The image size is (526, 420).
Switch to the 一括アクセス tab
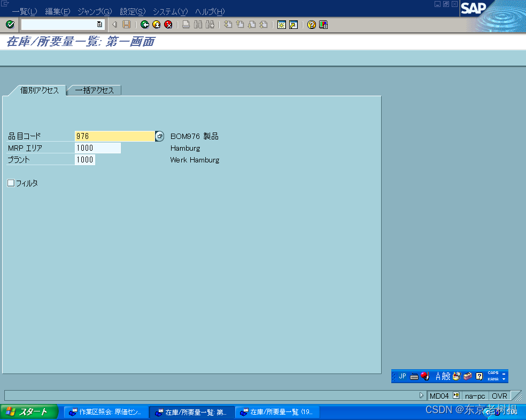click(94, 90)
